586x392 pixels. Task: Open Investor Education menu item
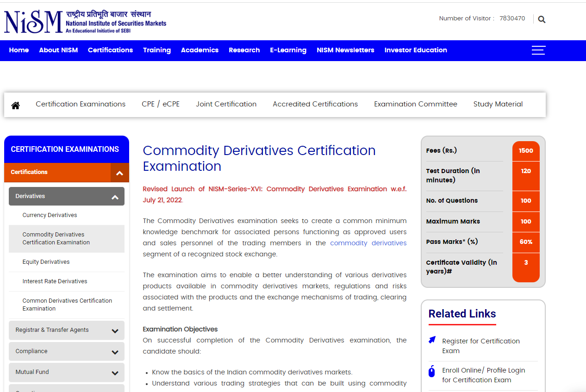tap(416, 50)
